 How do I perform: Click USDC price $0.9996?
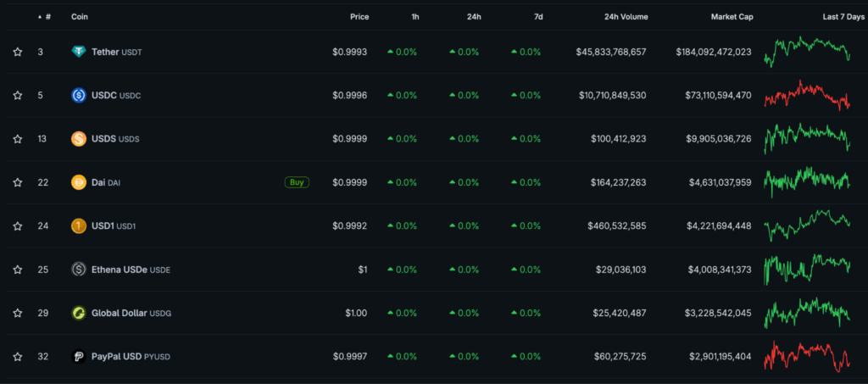tap(349, 95)
